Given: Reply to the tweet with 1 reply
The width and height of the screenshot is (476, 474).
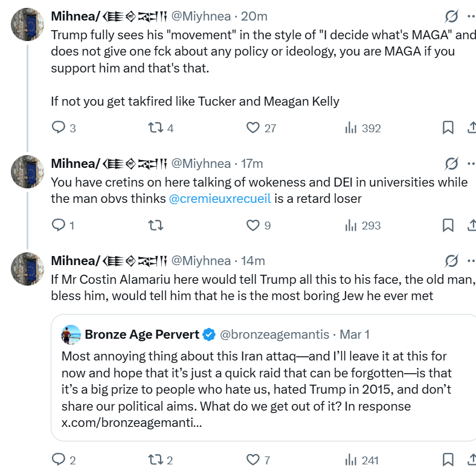Looking at the screenshot, I should [59, 225].
